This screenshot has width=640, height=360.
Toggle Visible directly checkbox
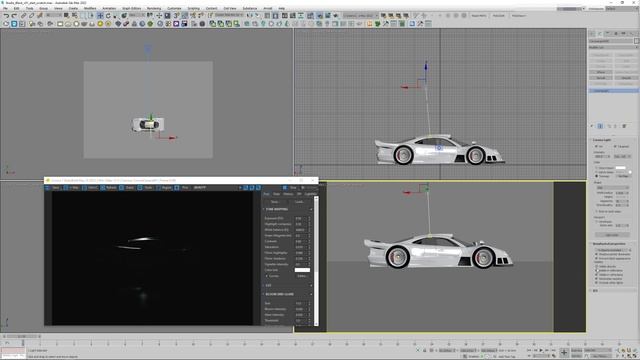tap(596, 267)
